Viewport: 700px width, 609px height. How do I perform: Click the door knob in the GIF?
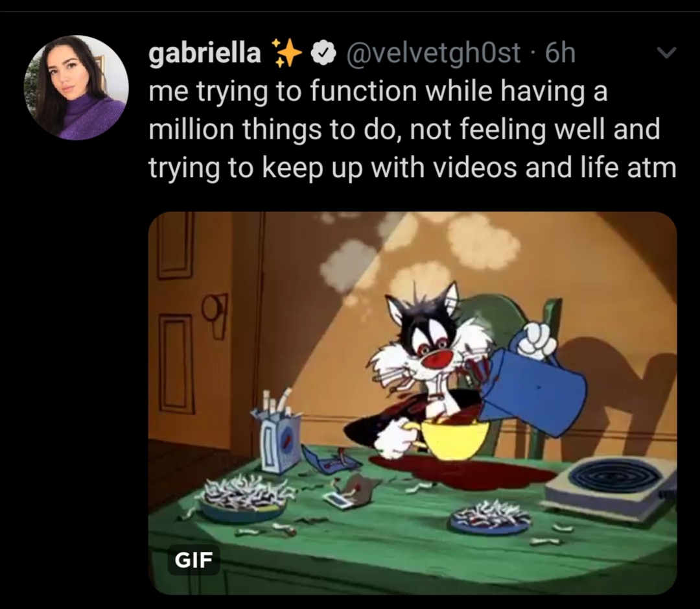pyautogui.click(x=213, y=307)
